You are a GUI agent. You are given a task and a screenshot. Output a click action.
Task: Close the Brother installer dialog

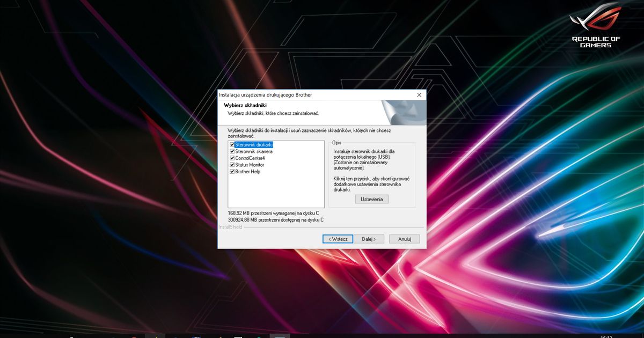coord(419,95)
